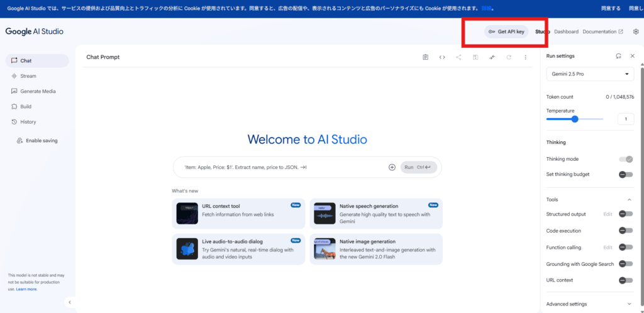644x313 pixels.
Task: Click Edit next to Structured output
Action: [x=608, y=214]
